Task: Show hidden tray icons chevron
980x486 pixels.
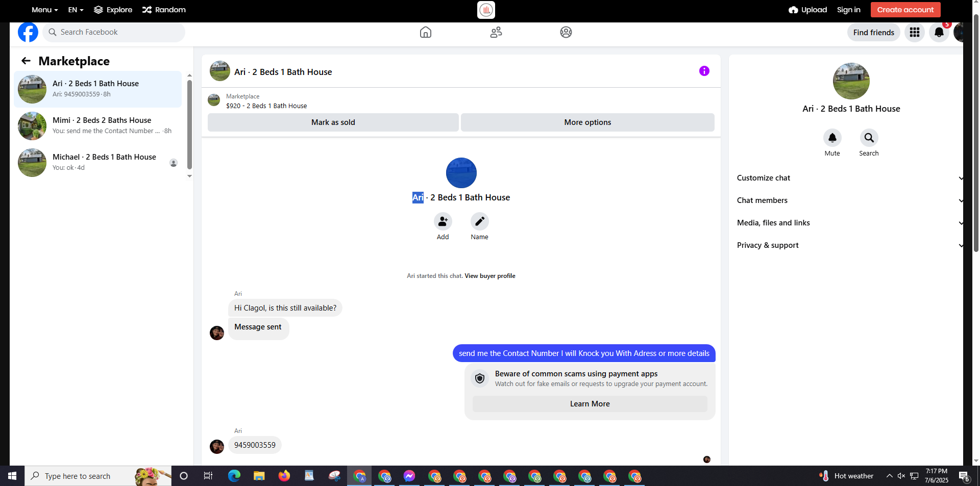Action: point(890,476)
